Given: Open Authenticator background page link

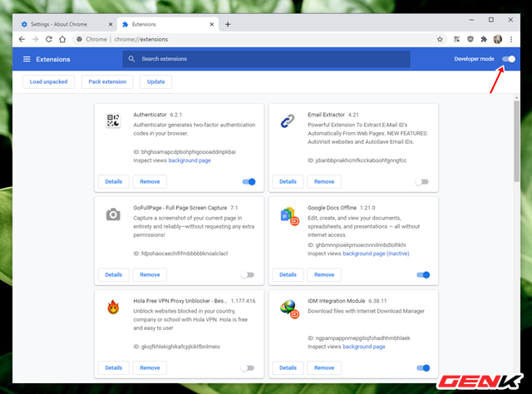Looking at the screenshot, I should [x=190, y=160].
